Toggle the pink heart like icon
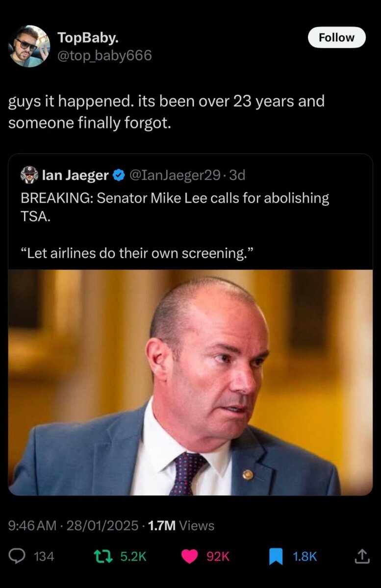The image size is (381, 588). pyautogui.click(x=190, y=556)
